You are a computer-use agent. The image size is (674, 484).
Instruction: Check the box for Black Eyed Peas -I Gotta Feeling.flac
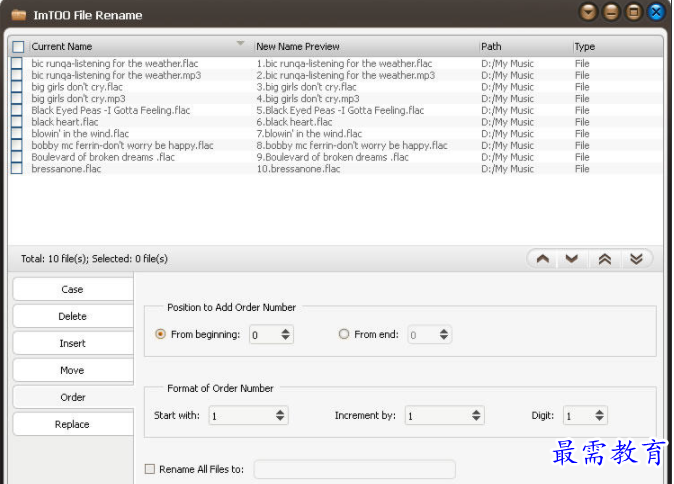click(x=17, y=110)
